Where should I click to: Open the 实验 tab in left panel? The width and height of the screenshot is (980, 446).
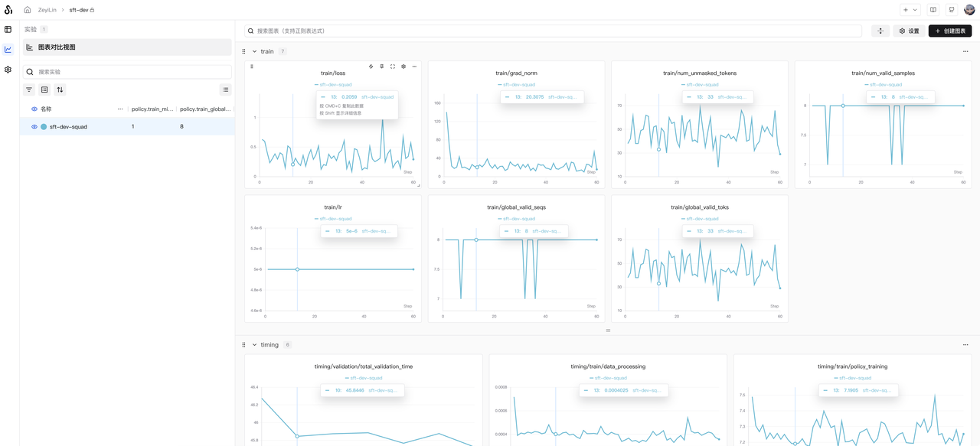pos(31,28)
